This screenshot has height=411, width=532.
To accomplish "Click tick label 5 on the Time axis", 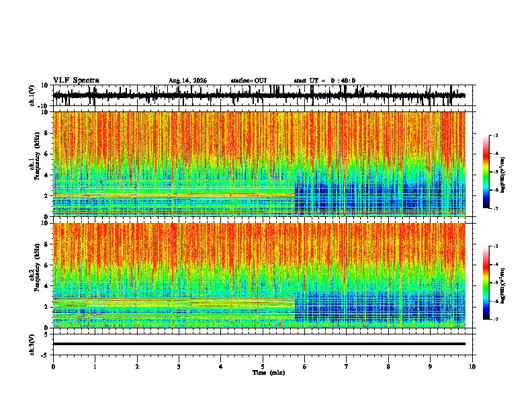I will (x=263, y=367).
